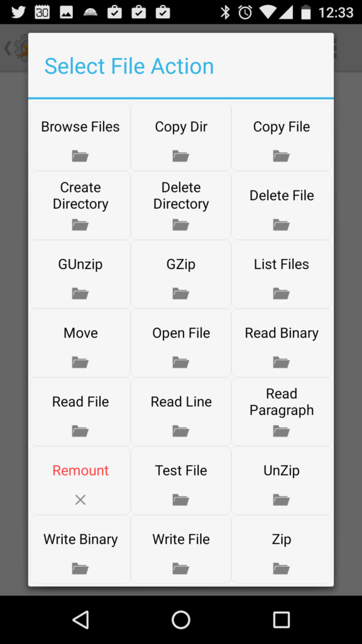Viewport: 362px width, 644px height.
Task: Select the Copy File action
Action: point(282,136)
